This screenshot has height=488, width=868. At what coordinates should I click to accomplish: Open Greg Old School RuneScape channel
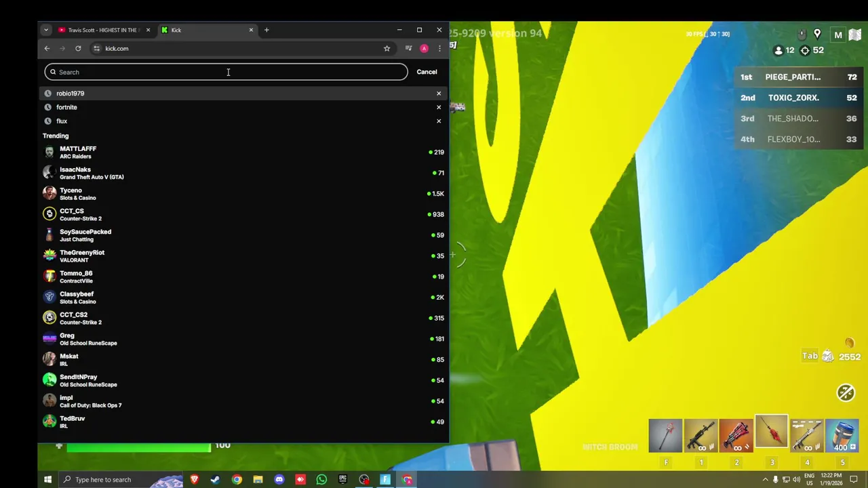[x=243, y=339]
